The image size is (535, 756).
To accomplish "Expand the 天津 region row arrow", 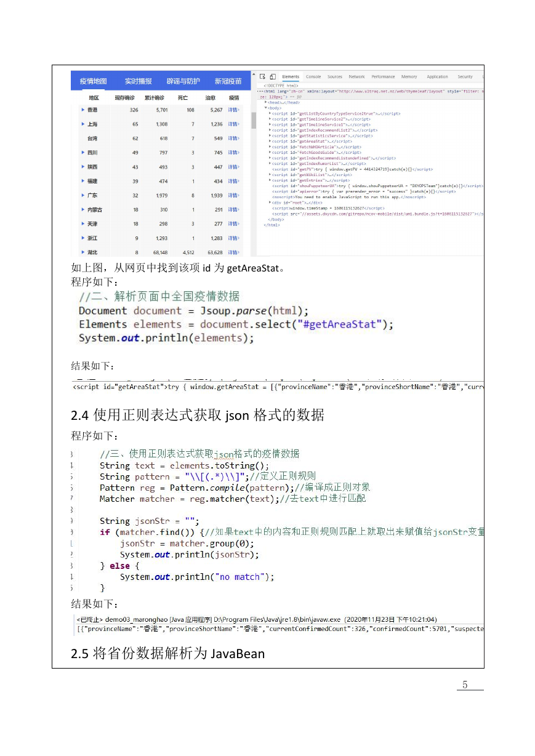I will [x=83, y=223].
